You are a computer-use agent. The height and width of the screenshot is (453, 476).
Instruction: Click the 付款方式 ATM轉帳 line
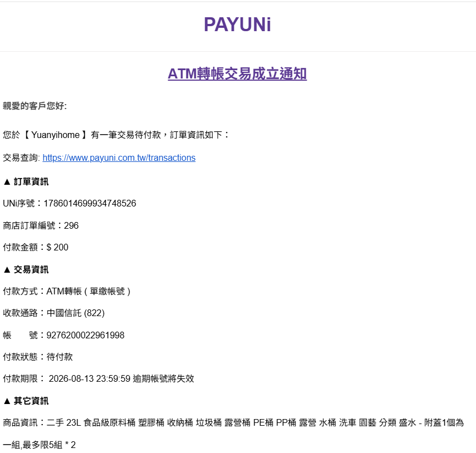point(67,291)
